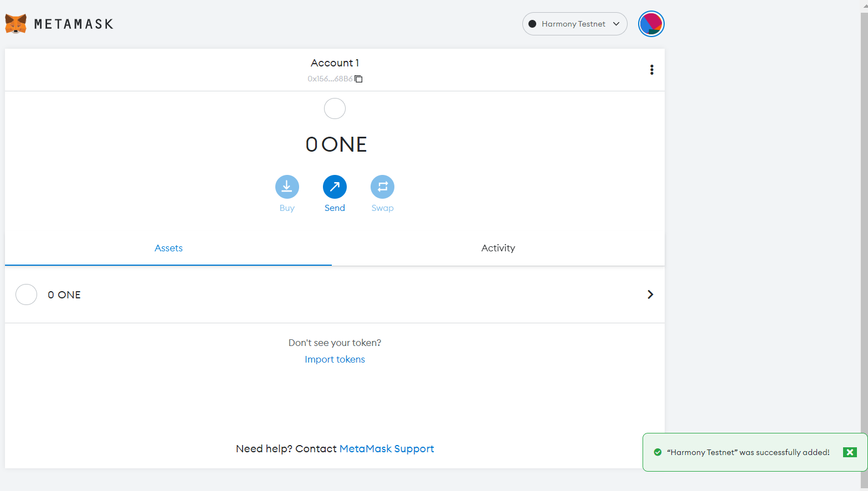Click the network status dot indicator
Screen dimensions: 868x491
[532, 24]
